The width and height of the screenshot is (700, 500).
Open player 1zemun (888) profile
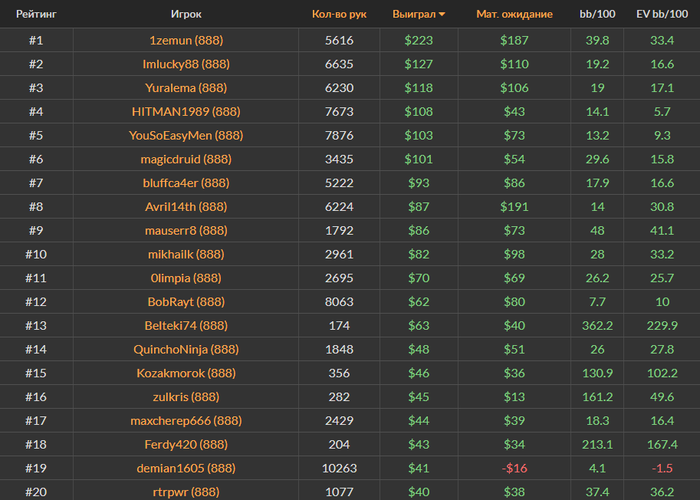[186, 40]
